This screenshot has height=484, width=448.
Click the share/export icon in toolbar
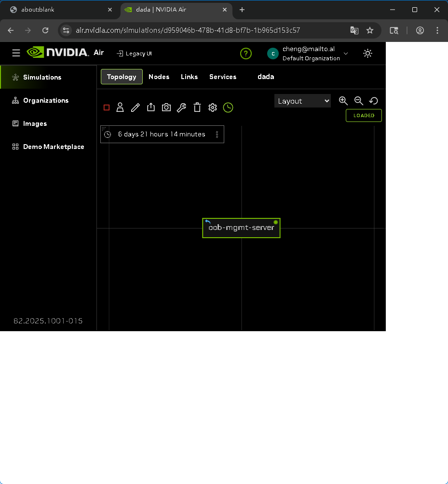pos(151,108)
